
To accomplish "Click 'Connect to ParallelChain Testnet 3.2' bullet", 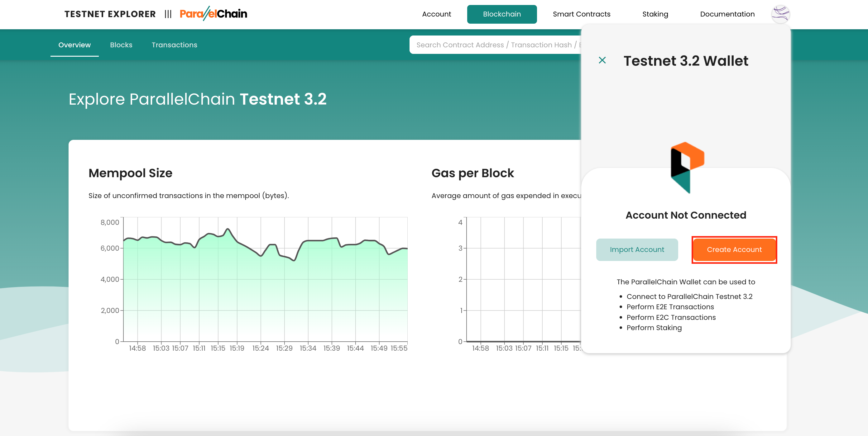I will (x=689, y=296).
